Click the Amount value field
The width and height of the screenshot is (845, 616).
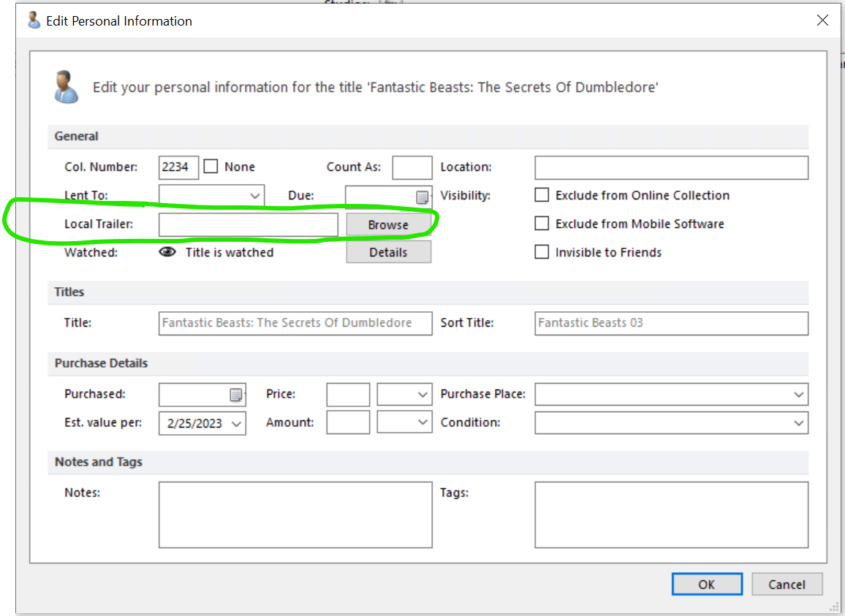pos(348,422)
